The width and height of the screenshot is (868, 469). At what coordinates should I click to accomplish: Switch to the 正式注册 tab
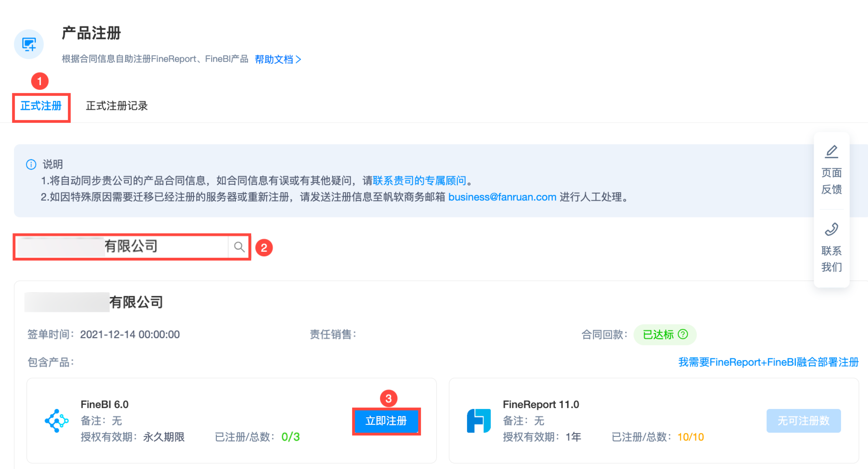click(x=41, y=106)
